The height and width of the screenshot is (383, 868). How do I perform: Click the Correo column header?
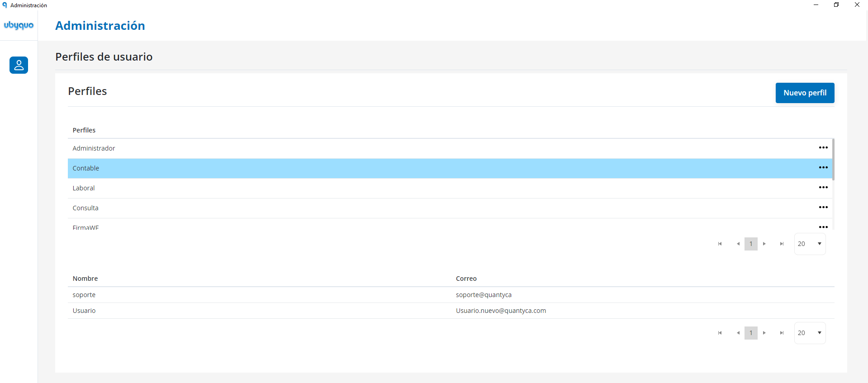466,279
